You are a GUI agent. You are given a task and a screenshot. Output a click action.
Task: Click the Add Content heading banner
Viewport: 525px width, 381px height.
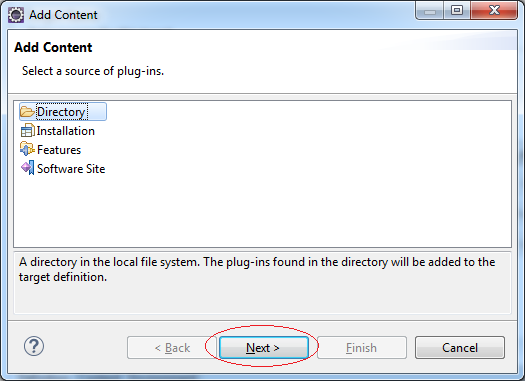coord(262,61)
